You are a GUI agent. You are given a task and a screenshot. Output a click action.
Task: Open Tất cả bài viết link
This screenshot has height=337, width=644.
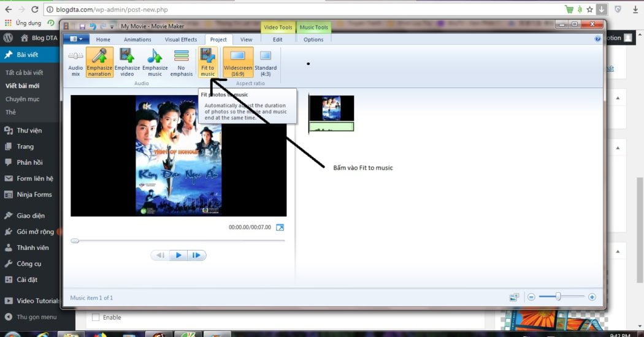(x=25, y=72)
